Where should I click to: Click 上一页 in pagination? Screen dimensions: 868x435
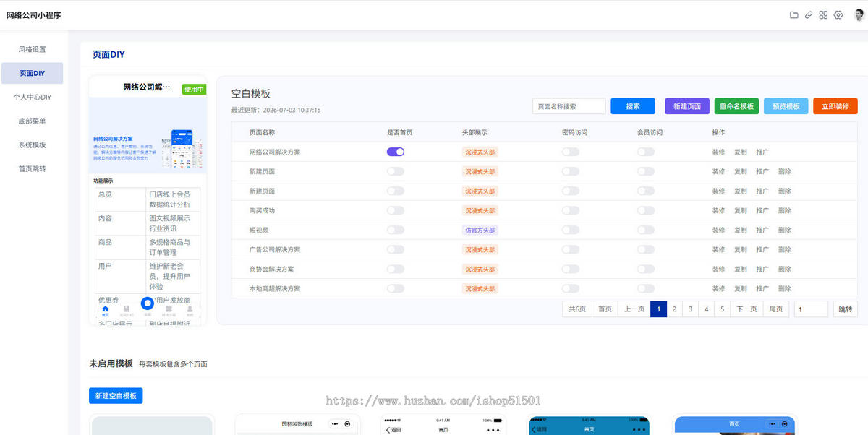coord(634,309)
